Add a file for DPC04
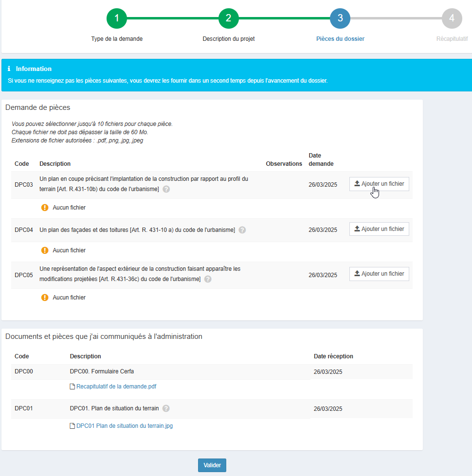This screenshot has width=472, height=476. coord(379,229)
